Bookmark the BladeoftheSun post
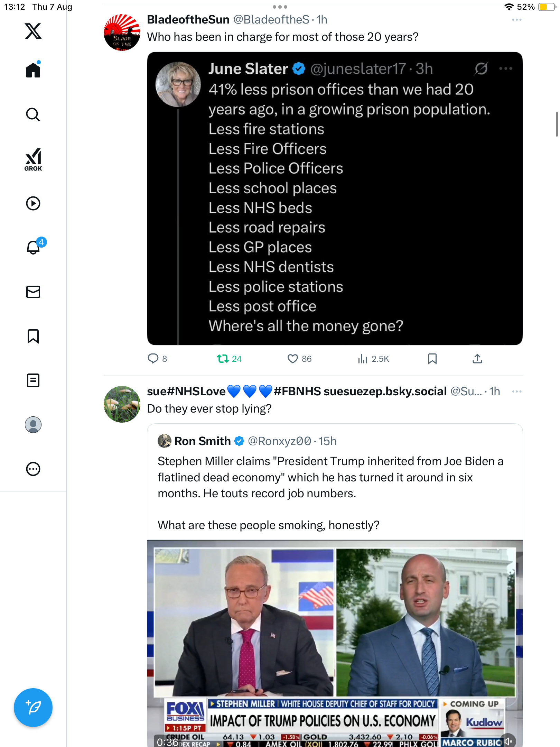Screen dimensions: 560x747 (x=432, y=359)
